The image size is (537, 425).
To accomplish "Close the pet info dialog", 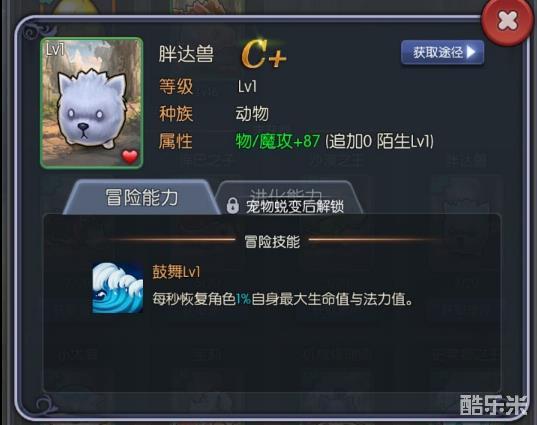I will 508,21.
